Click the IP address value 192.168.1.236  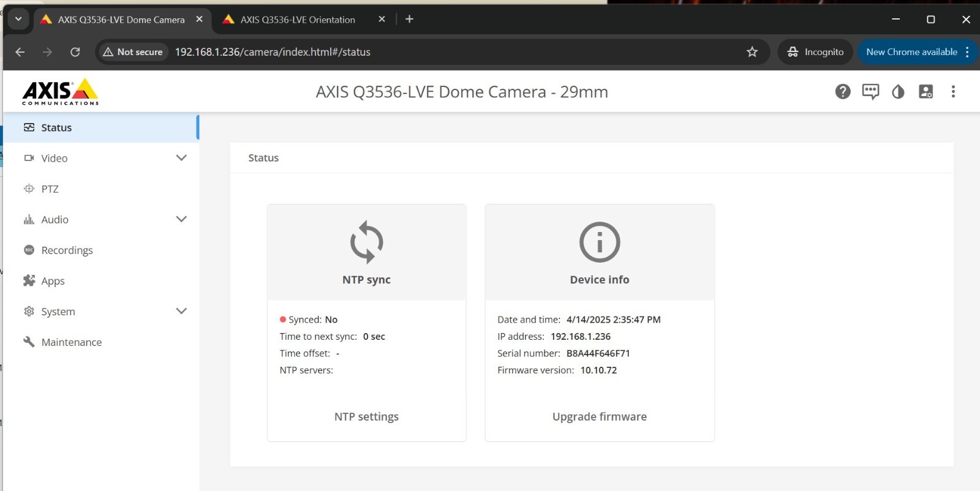[x=581, y=336]
